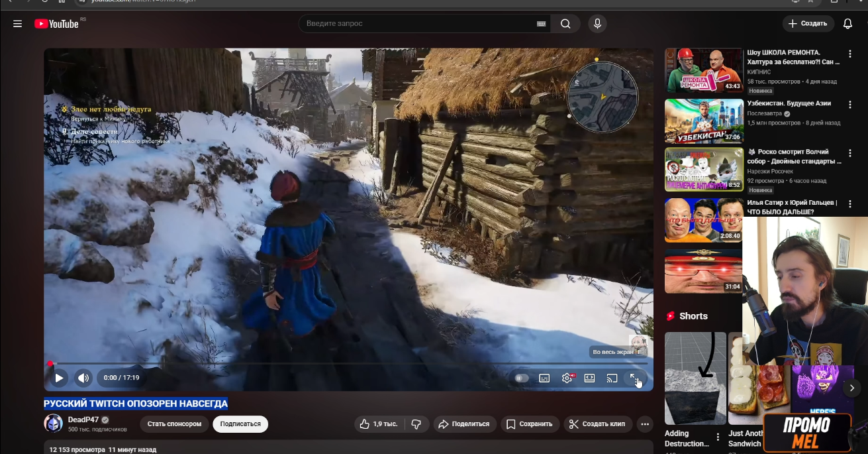Open the 'Шоу ШКОЛА РЕМОНТА. Халтура за бесплатно' title
The height and width of the screenshot is (454, 868).
(793, 57)
